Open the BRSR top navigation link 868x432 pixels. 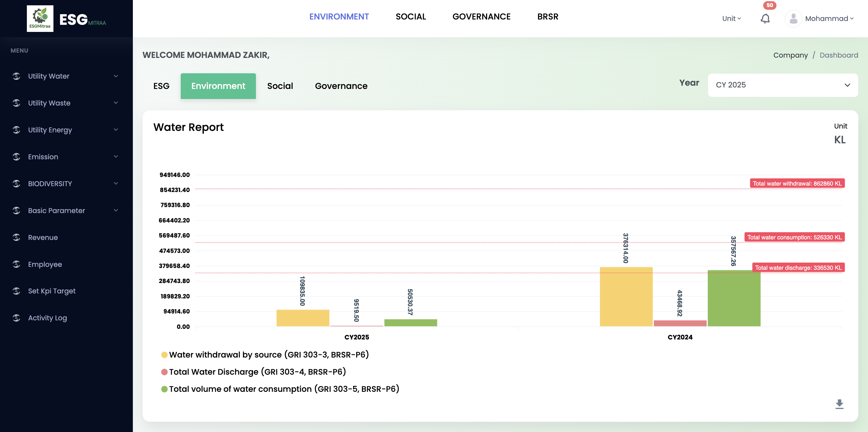548,17
